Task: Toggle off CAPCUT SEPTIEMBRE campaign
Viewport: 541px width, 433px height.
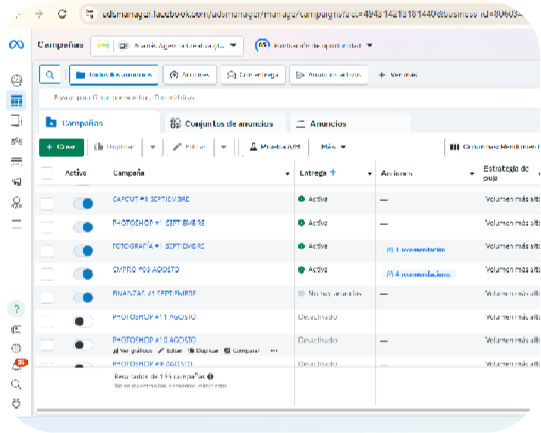Action: pyautogui.click(x=83, y=204)
